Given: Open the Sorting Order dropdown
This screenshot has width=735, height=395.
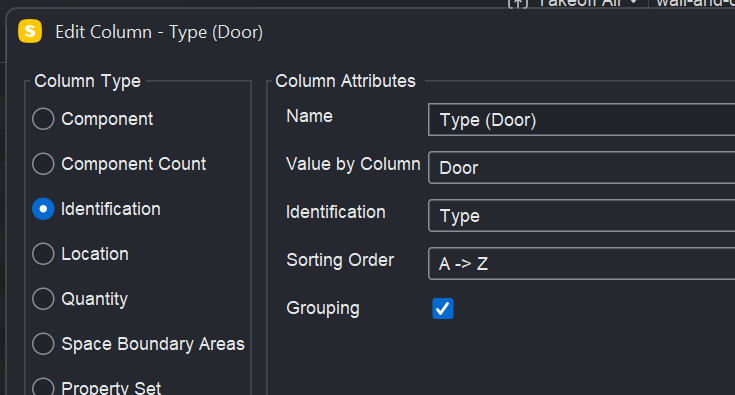Looking at the screenshot, I should pos(581,263).
